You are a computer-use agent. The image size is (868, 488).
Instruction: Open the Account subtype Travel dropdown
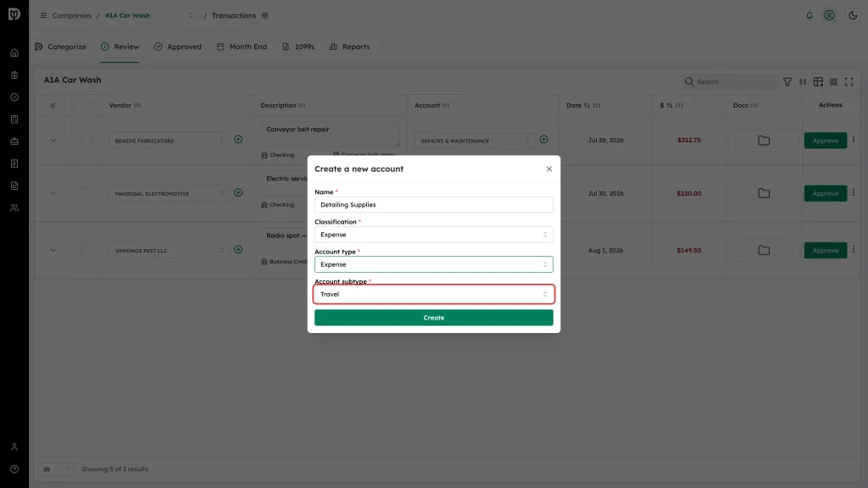(x=433, y=294)
